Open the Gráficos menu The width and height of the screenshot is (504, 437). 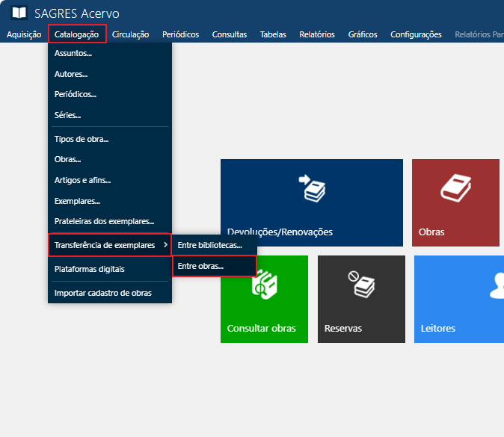(363, 34)
